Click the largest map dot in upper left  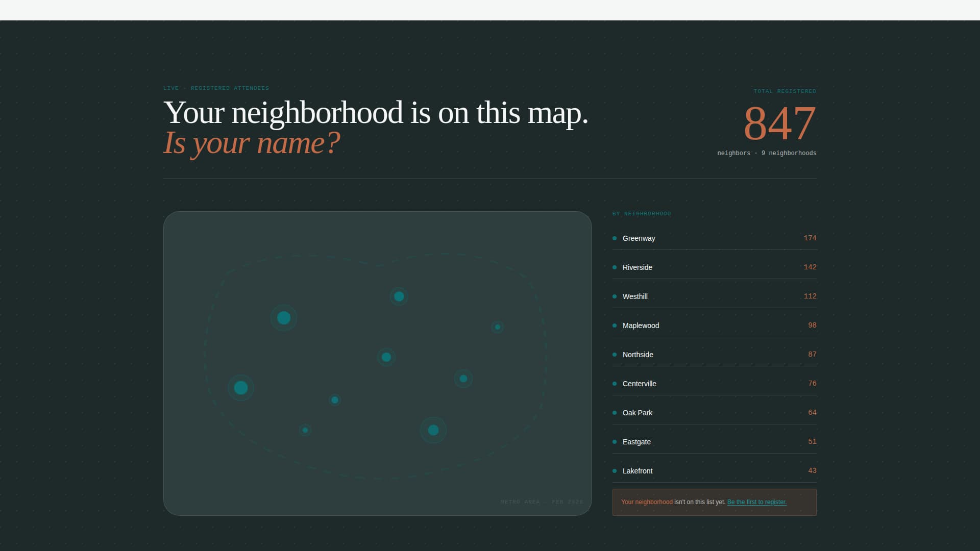click(x=284, y=318)
